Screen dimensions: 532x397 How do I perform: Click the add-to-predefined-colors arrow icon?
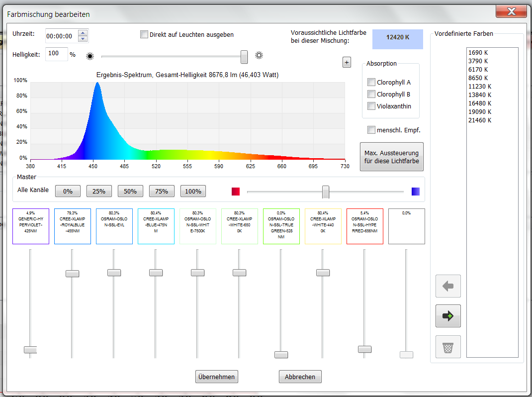pyautogui.click(x=448, y=316)
